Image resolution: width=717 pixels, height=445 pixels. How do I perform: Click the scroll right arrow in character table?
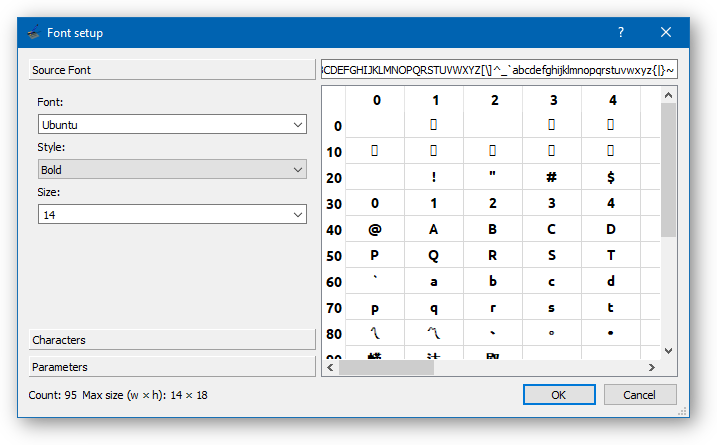(652, 367)
